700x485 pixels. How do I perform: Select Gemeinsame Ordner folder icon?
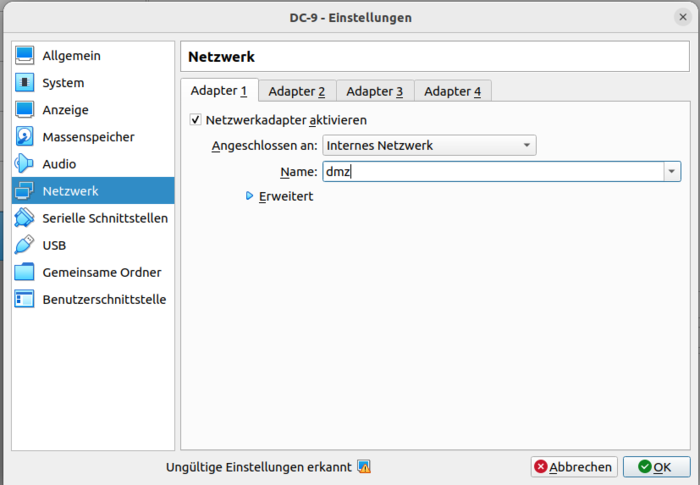(25, 272)
